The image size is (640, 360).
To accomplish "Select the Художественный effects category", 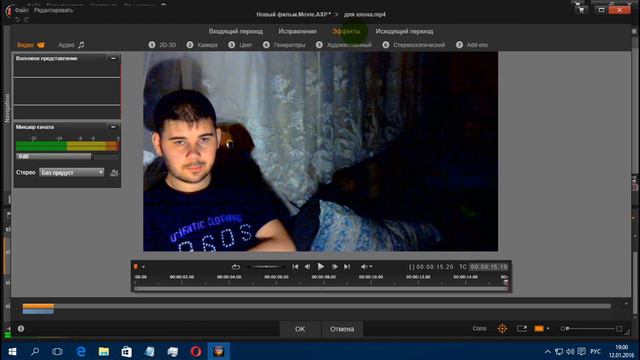I will tap(344, 45).
